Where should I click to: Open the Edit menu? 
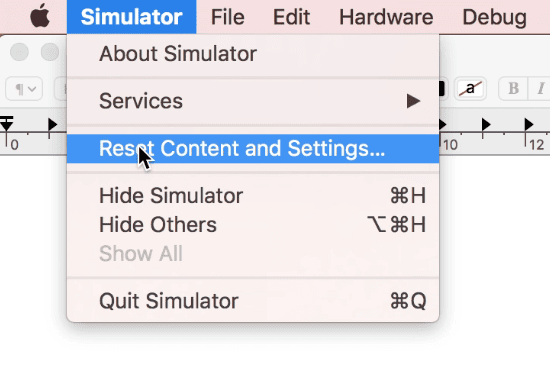coord(291,17)
